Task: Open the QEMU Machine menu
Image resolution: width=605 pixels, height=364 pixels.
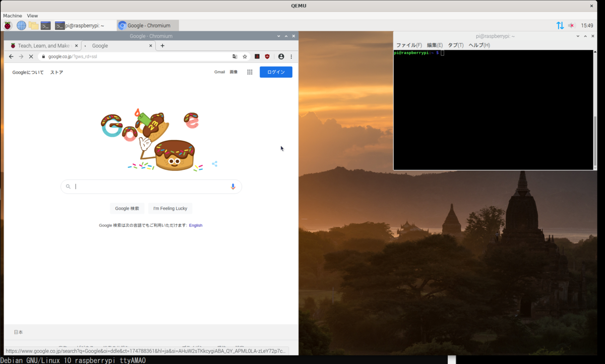Action: (13, 16)
